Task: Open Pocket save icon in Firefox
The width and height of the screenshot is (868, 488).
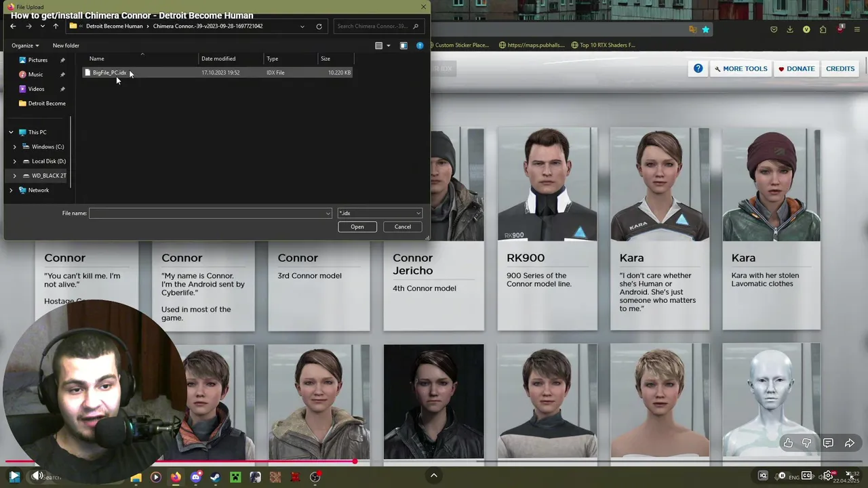Action: [774, 29]
